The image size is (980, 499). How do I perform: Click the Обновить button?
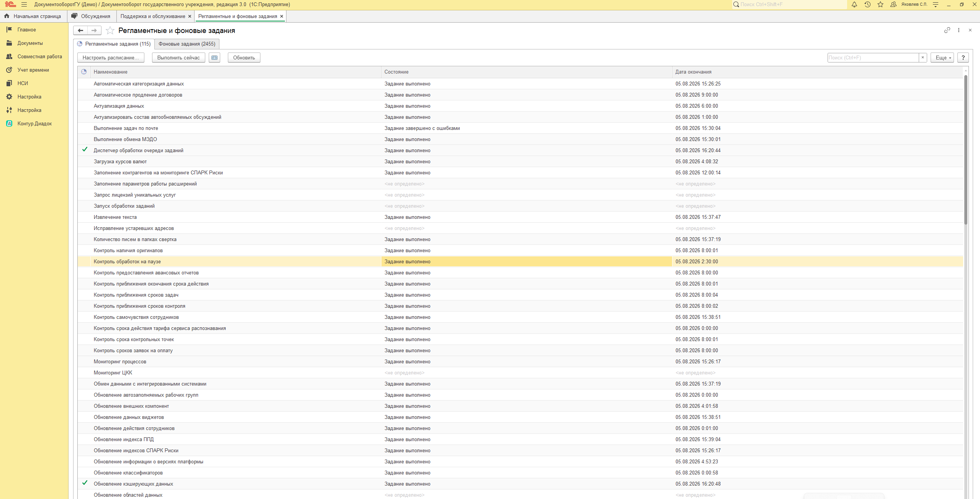[x=244, y=57]
